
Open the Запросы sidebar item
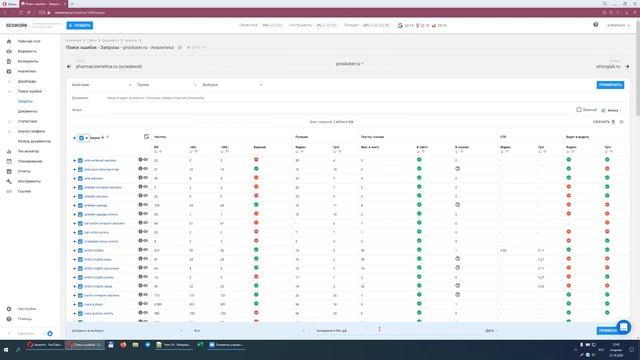tap(25, 101)
